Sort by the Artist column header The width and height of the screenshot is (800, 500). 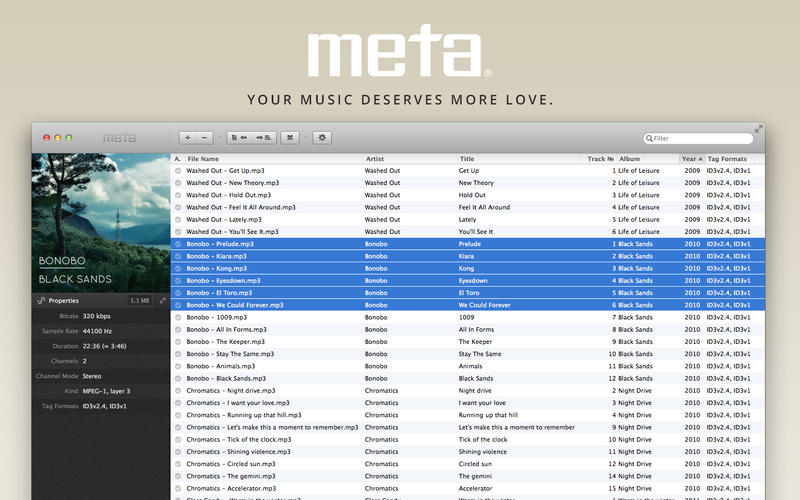[x=375, y=159]
